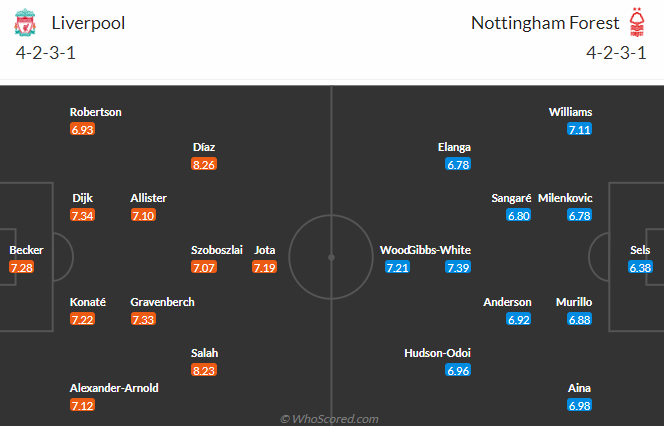The image size is (664, 426).
Task: Click Williams' 7.11 rating badge
Action: [580, 130]
